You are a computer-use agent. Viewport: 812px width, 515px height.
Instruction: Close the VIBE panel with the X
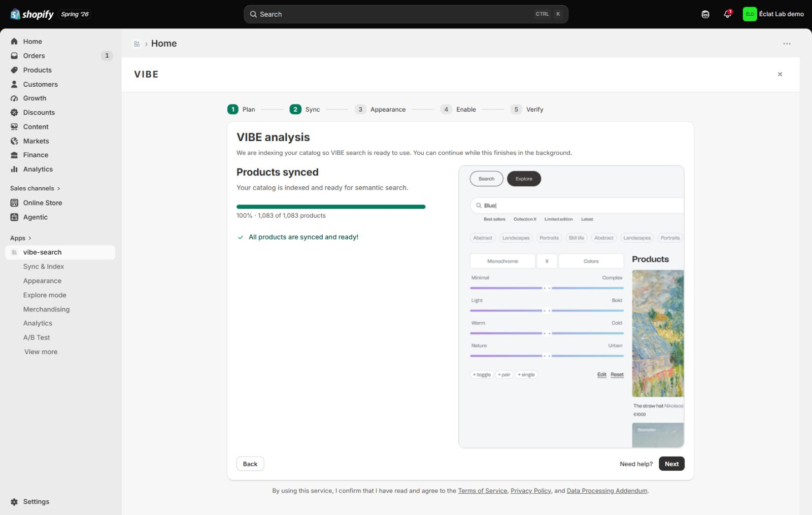point(780,75)
